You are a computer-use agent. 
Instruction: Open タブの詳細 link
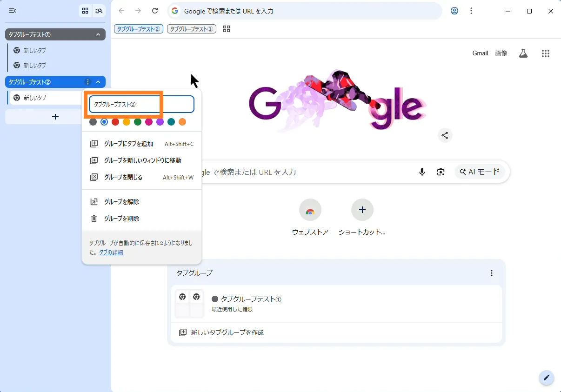coord(111,252)
